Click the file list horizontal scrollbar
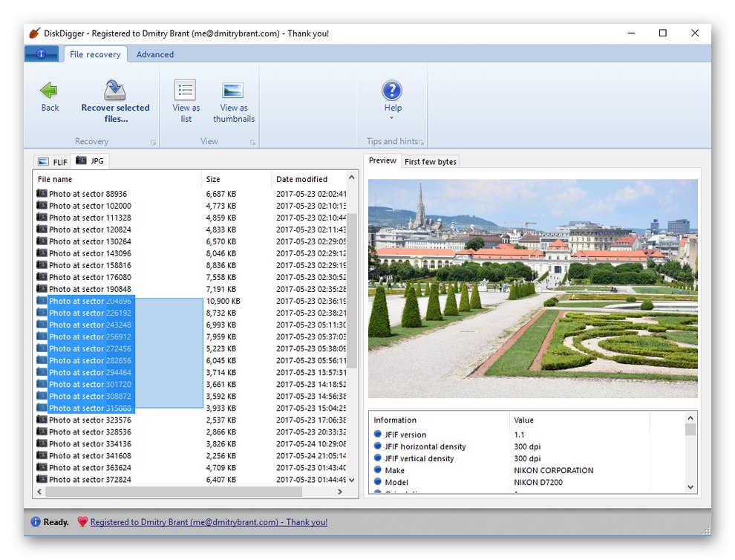This screenshot has height=560, width=735. [x=174, y=492]
